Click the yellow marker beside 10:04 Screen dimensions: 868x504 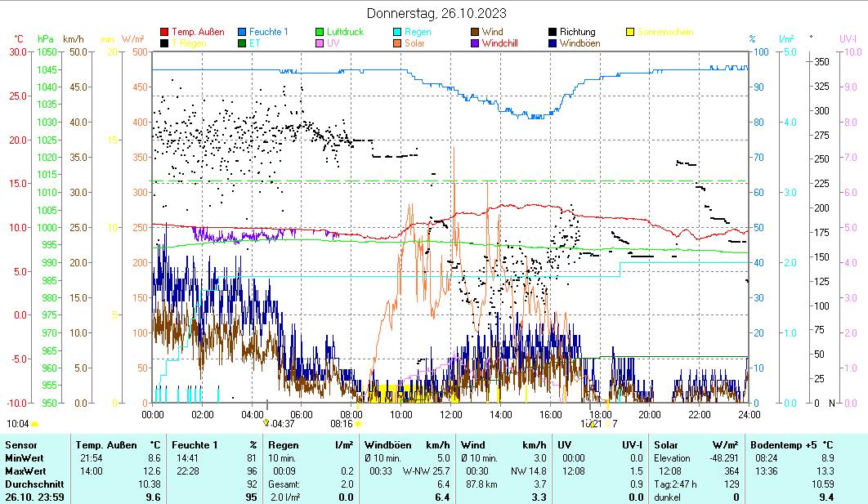click(x=35, y=424)
